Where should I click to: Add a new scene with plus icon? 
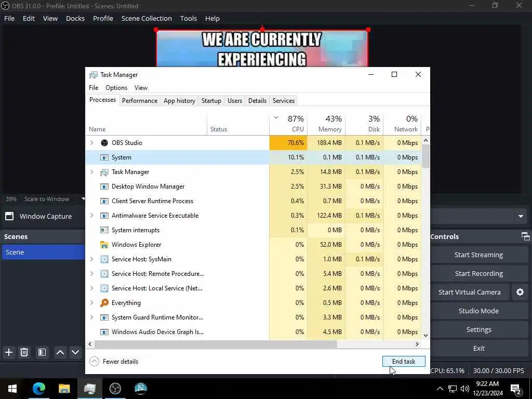click(9, 352)
